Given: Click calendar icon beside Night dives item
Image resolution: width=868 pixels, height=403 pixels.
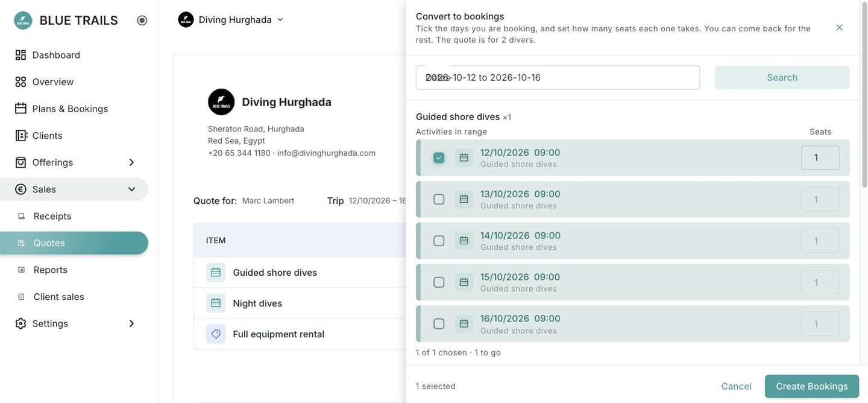Looking at the screenshot, I should click(x=216, y=303).
